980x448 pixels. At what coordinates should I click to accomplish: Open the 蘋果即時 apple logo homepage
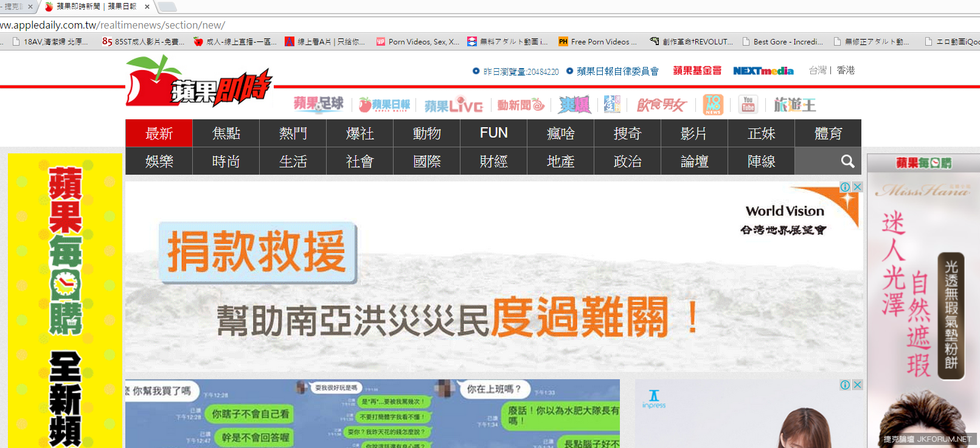[x=199, y=81]
